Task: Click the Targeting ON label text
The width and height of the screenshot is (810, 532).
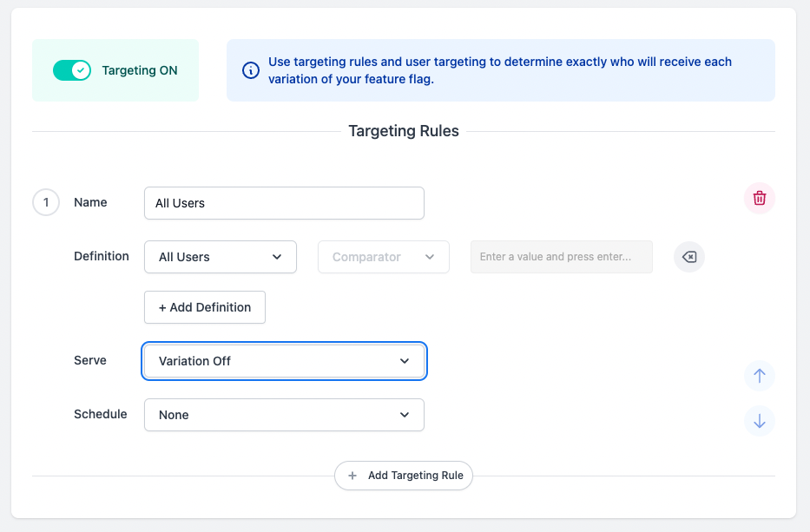Action: point(140,70)
